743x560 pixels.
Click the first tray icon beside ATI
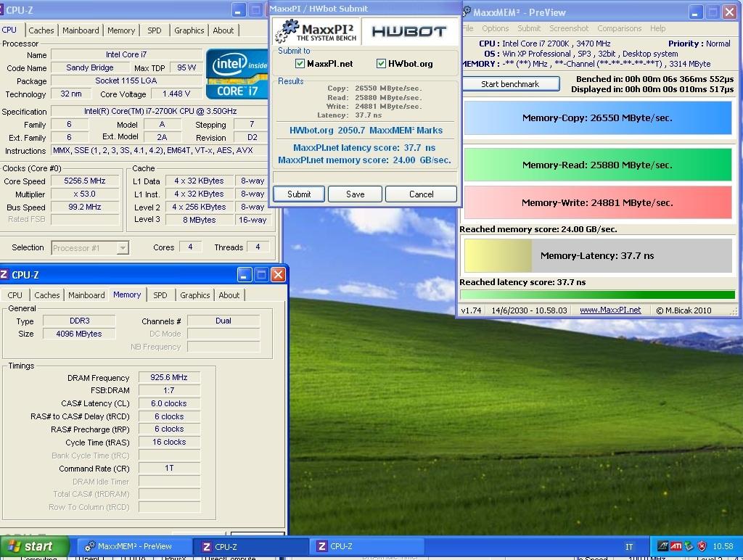(662, 546)
